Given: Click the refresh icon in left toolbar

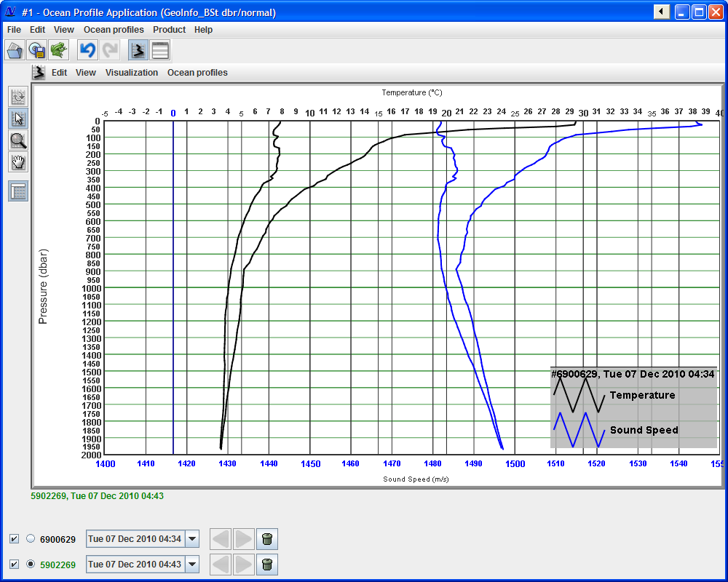Looking at the screenshot, I should tap(19, 97).
